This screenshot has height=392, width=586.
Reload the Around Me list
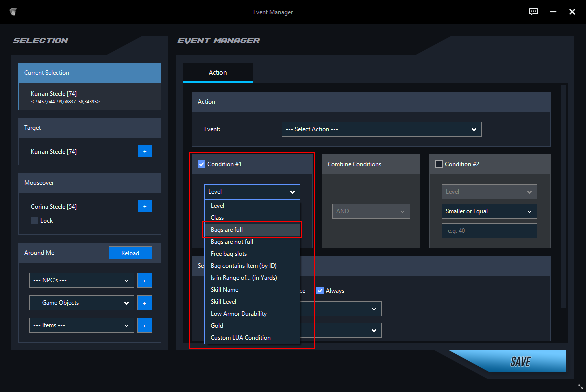point(130,253)
